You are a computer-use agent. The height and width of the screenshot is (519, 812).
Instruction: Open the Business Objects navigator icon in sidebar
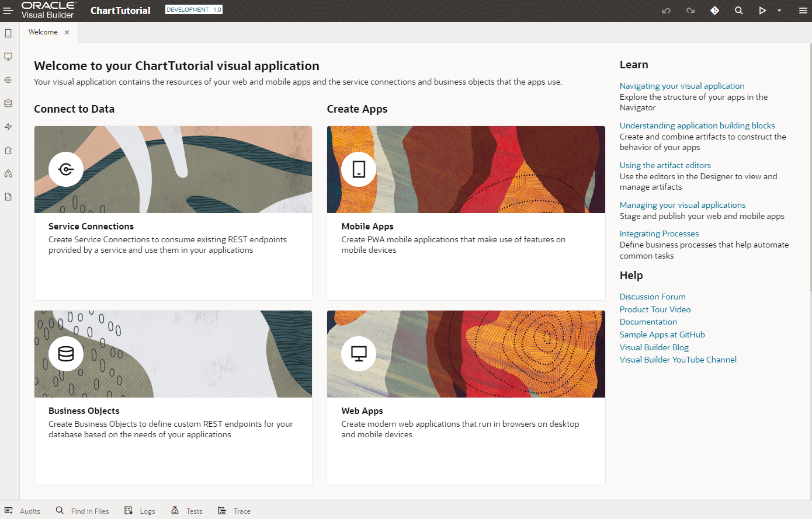[x=8, y=103]
